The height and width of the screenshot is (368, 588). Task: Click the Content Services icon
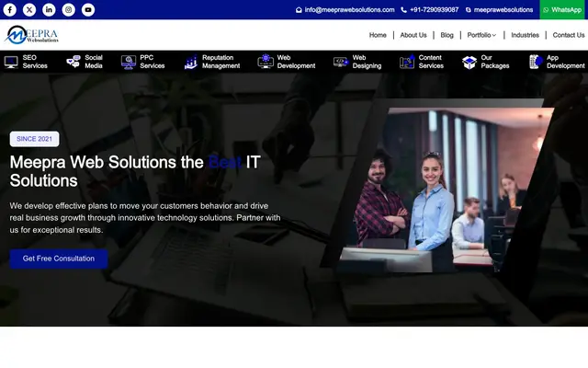(x=407, y=62)
